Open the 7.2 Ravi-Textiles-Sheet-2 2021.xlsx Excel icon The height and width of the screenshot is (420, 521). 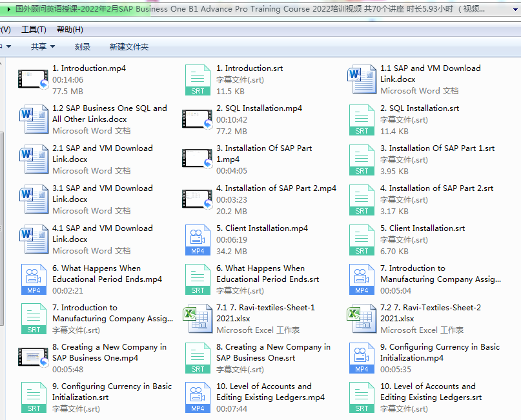coord(362,319)
